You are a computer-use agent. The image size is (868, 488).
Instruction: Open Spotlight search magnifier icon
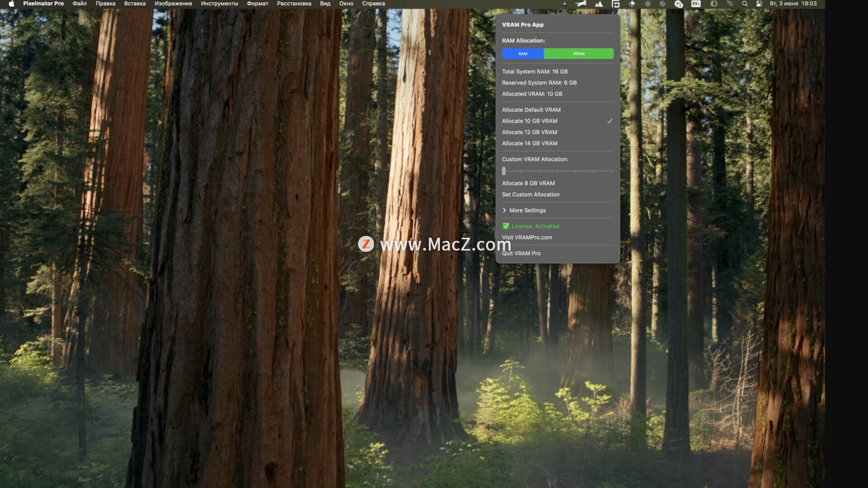point(745,4)
